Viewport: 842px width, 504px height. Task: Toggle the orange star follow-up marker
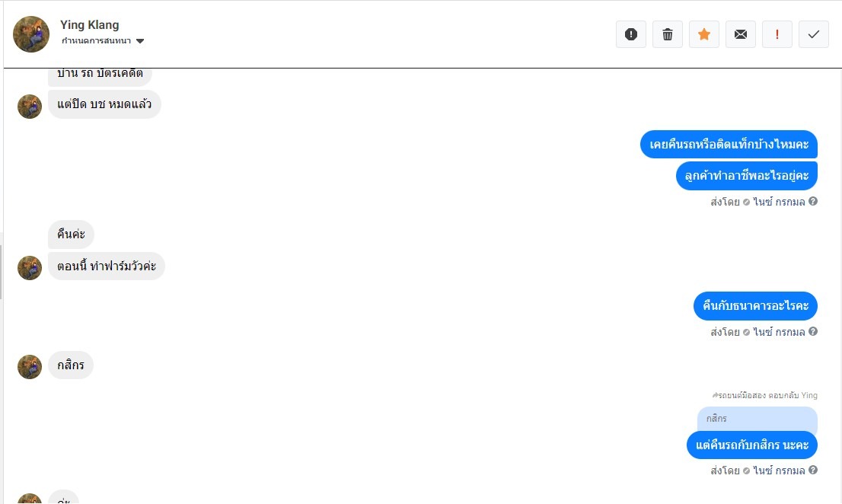(704, 34)
